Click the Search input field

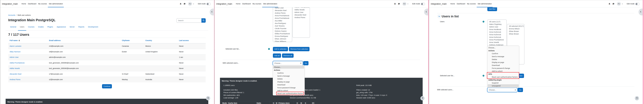tap(189, 20)
